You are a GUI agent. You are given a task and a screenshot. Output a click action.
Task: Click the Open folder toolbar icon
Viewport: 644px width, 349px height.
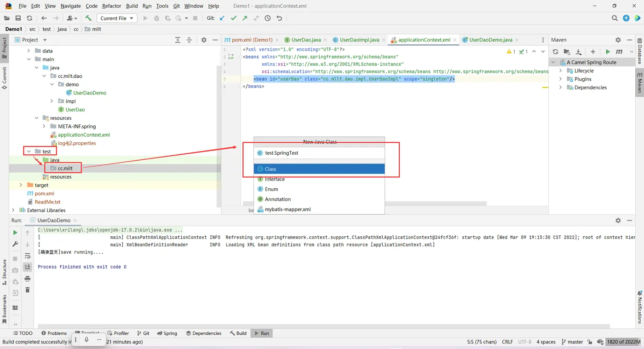point(6,18)
